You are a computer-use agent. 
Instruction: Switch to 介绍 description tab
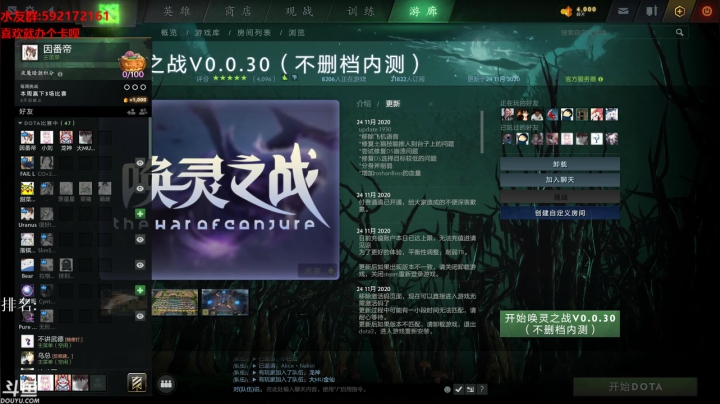364,104
